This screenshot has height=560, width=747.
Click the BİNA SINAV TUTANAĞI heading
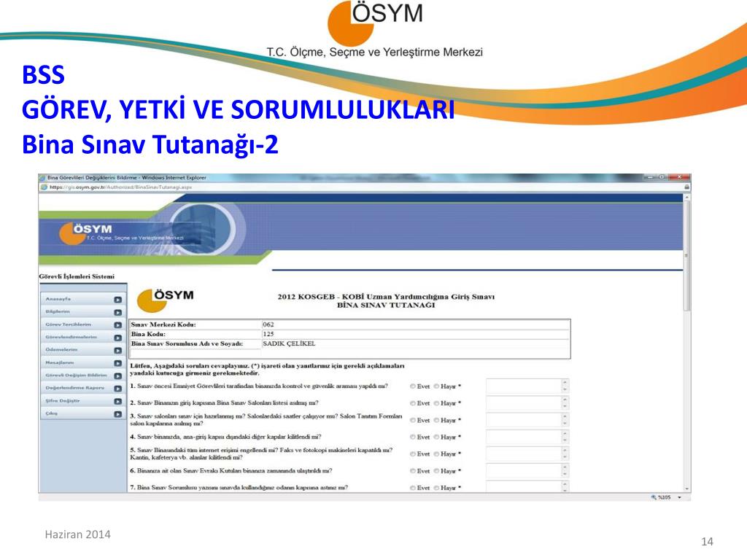386,306
